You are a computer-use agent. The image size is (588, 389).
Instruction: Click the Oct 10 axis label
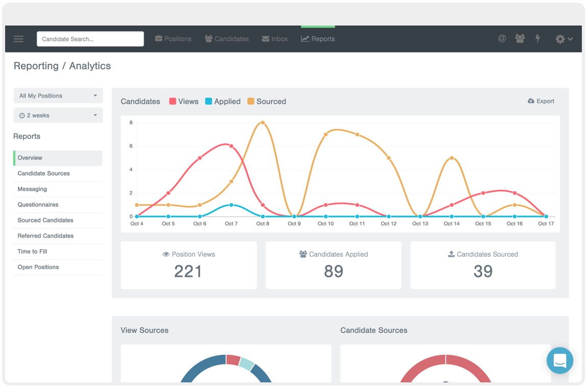click(325, 224)
